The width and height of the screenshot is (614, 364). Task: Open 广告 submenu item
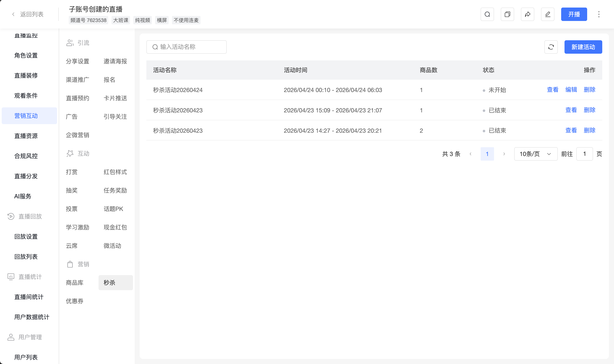click(x=72, y=117)
